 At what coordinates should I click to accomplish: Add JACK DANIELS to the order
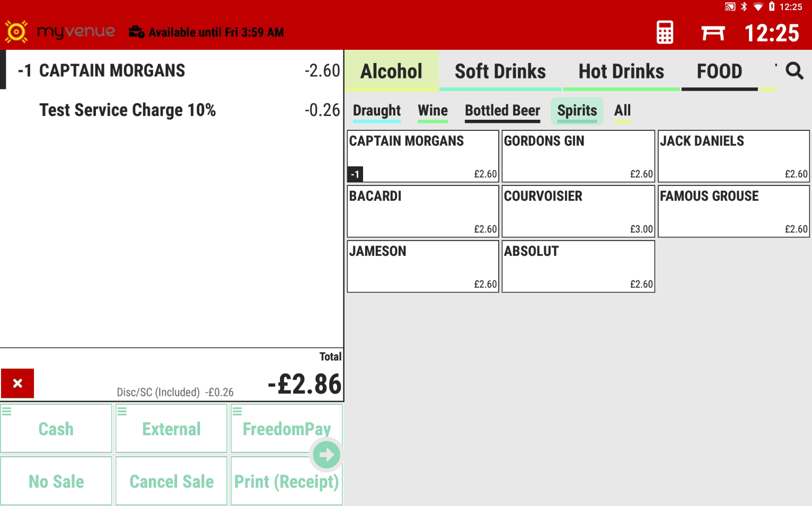[x=734, y=156]
